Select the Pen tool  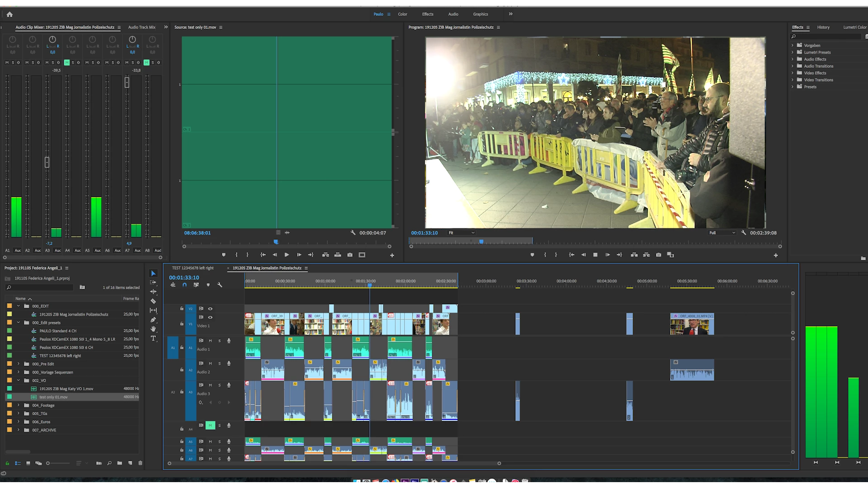153,319
